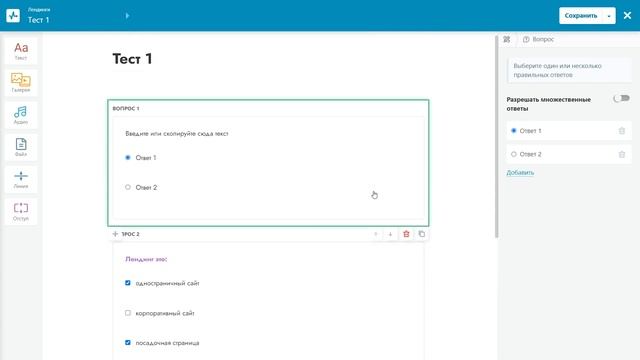Click the Тест 1 title in header
Viewport: 640px width, 360px height.
click(x=38, y=20)
